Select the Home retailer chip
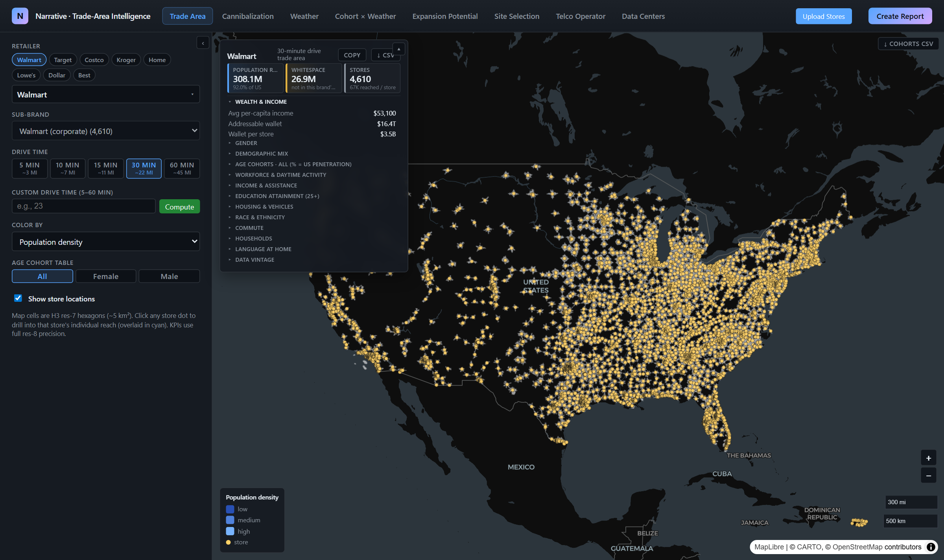Image resolution: width=944 pixels, height=560 pixels. (x=157, y=60)
